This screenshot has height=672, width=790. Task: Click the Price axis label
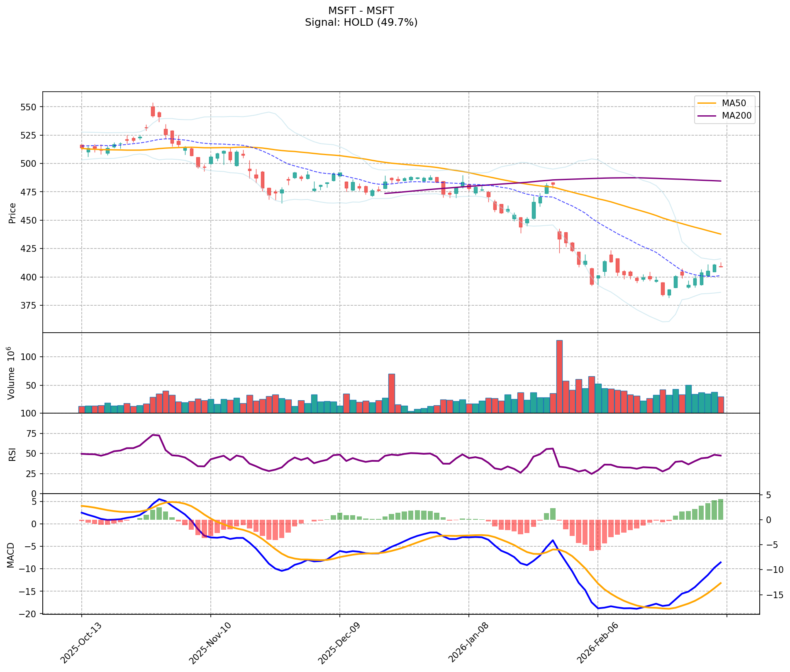click(x=12, y=213)
